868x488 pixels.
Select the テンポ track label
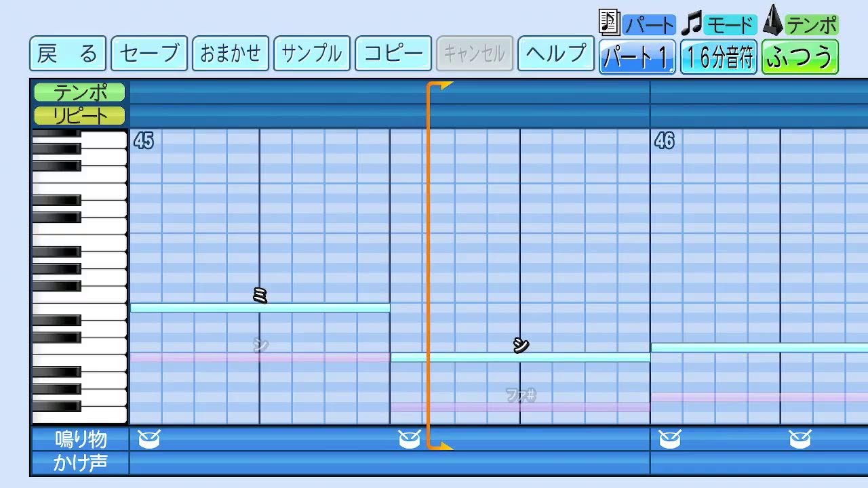pyautogui.click(x=79, y=92)
